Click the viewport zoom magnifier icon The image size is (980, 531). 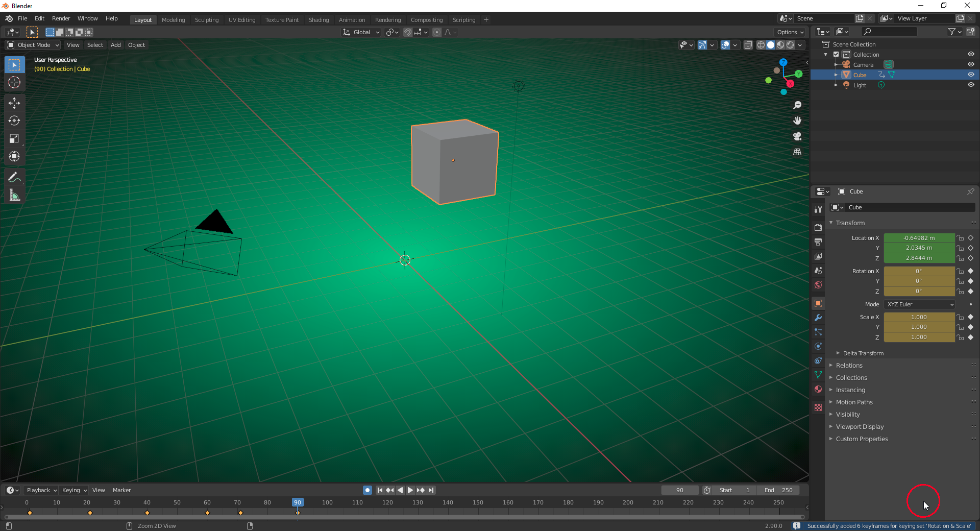click(x=797, y=105)
